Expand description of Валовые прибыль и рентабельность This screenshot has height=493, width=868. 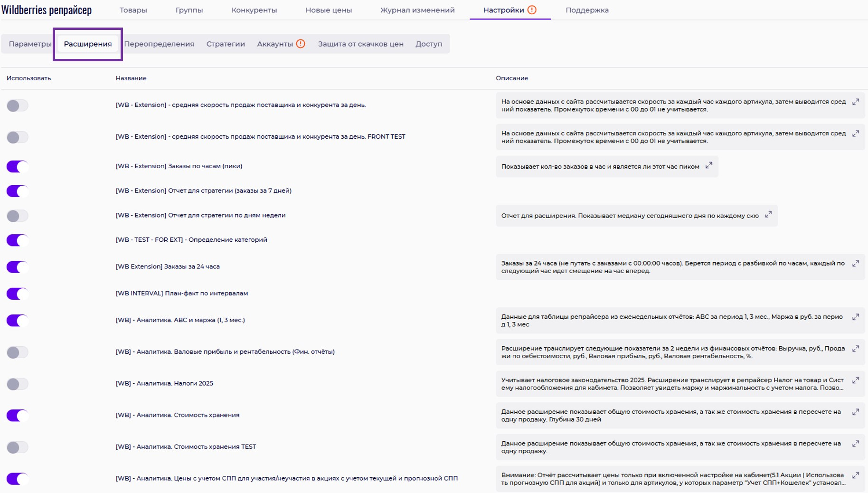[x=855, y=349]
